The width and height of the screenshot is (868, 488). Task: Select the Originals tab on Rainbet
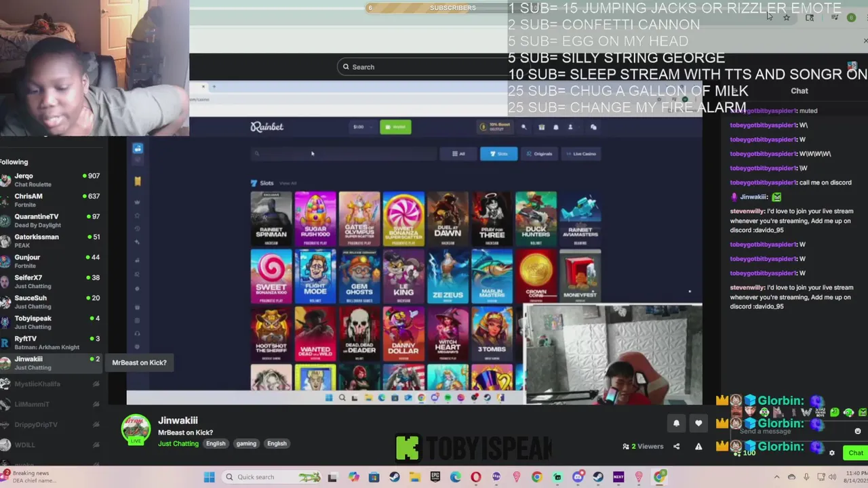click(x=539, y=154)
